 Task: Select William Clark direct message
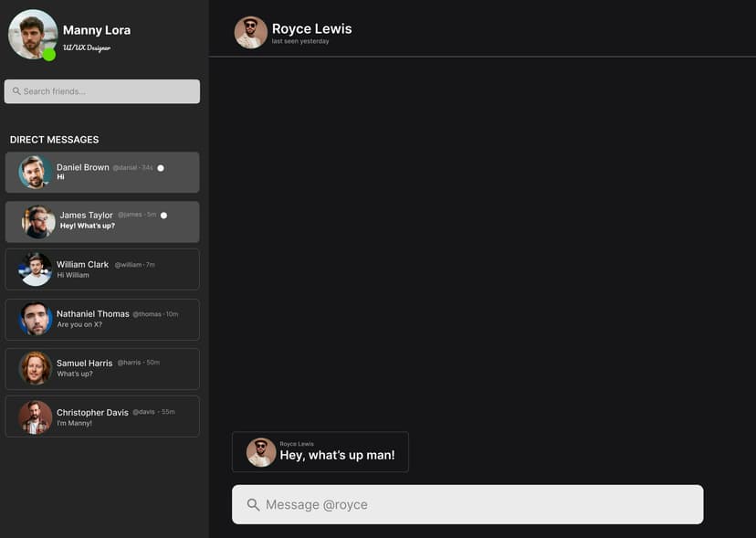(x=102, y=269)
